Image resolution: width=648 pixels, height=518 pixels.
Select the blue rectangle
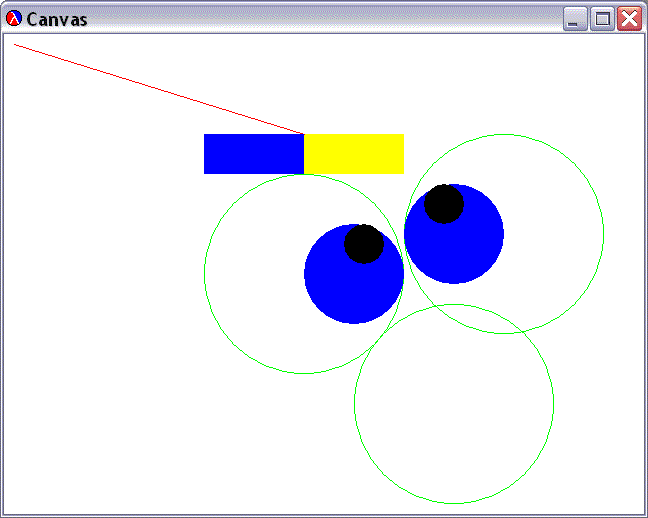[253, 154]
